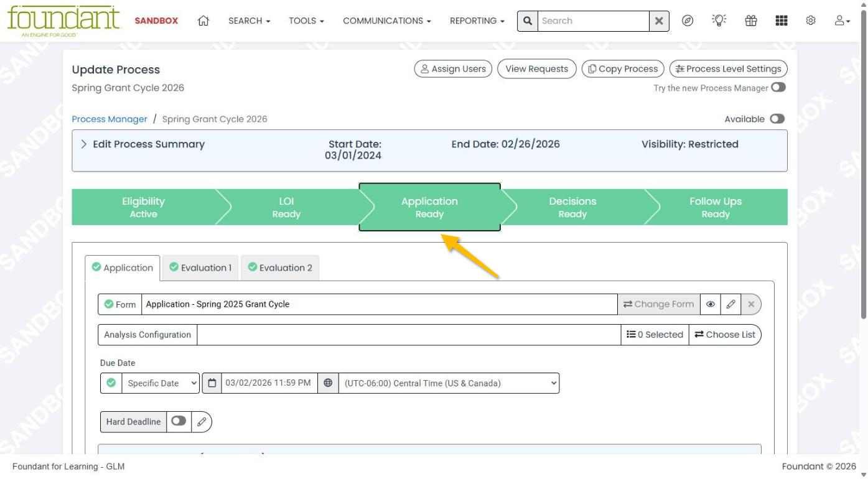The width and height of the screenshot is (868, 479).
Task: Click the Copy Process button
Action: [623, 69]
